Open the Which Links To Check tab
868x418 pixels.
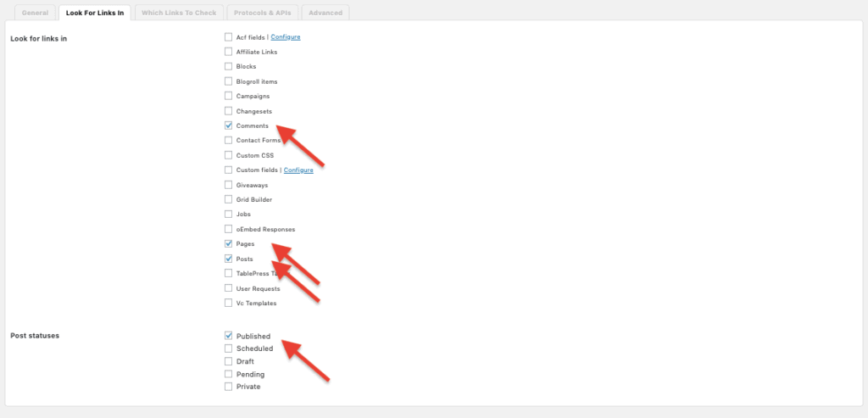click(x=179, y=13)
